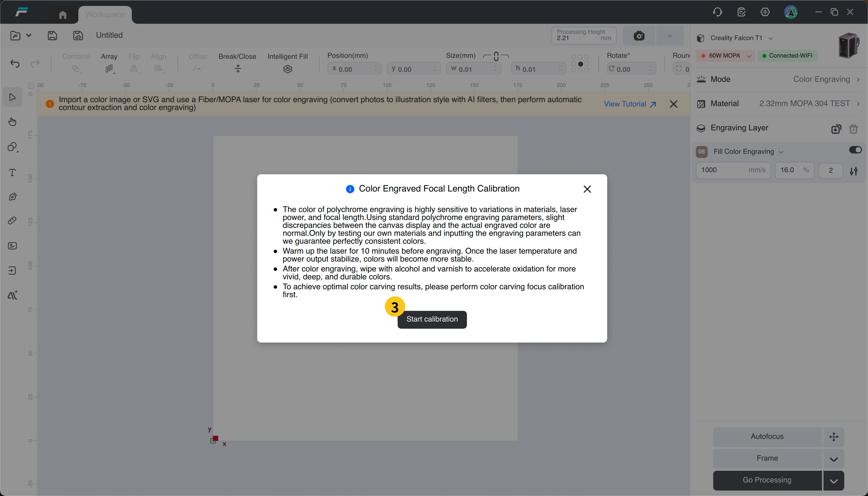Open the View Tutorial link
This screenshot has width=868, height=496.
pos(630,104)
